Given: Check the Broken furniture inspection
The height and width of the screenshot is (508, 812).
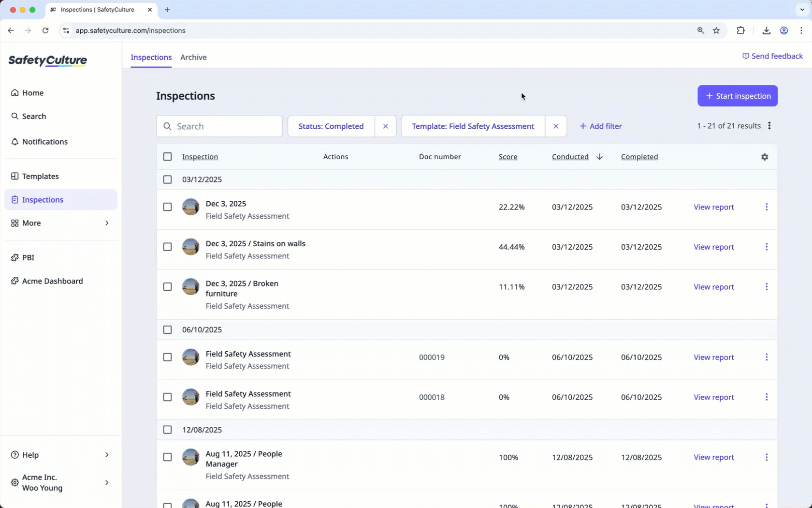Looking at the screenshot, I should (167, 287).
